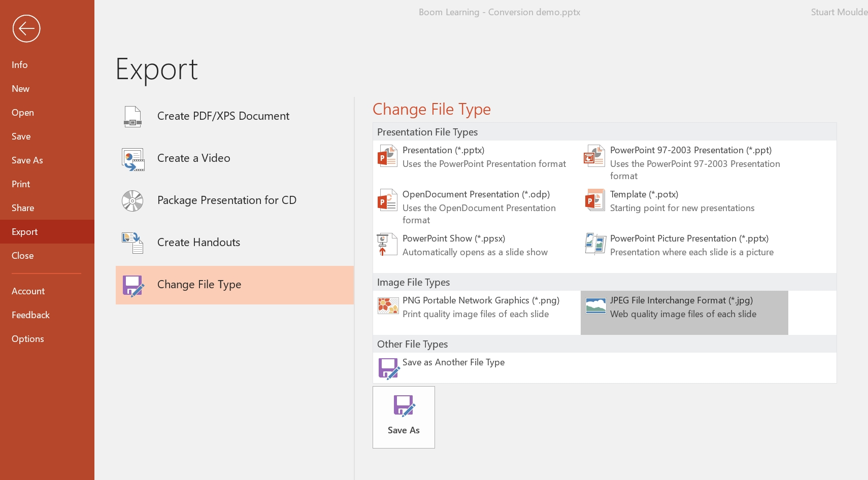This screenshot has width=868, height=480.
Task: Click the Presentation (*.pptx) file icon
Action: point(387,156)
